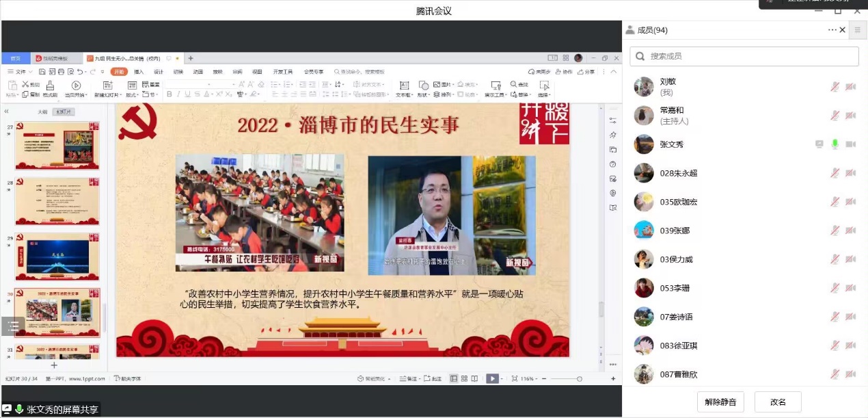Image resolution: width=868 pixels, height=418 pixels.
Task: Expand the 新建幻灯片 dropdown
Action: [x=108, y=95]
